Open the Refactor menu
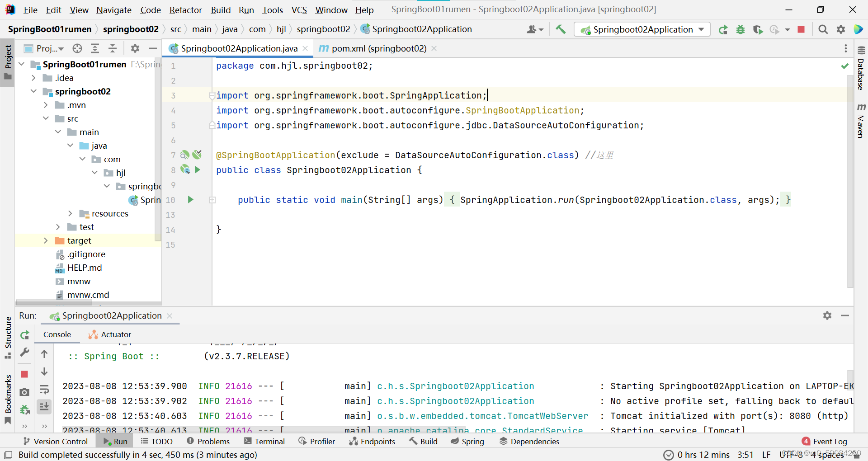This screenshot has height=461, width=868. (x=185, y=10)
